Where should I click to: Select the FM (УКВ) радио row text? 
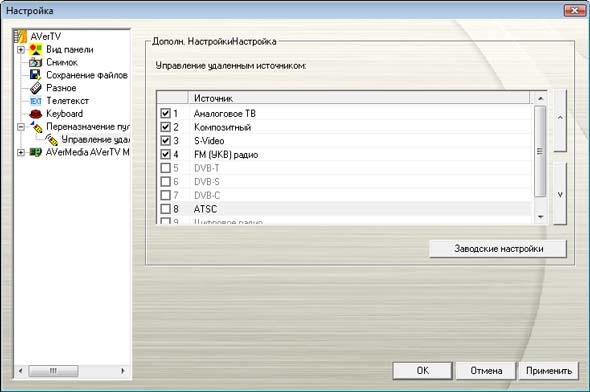[x=226, y=155]
